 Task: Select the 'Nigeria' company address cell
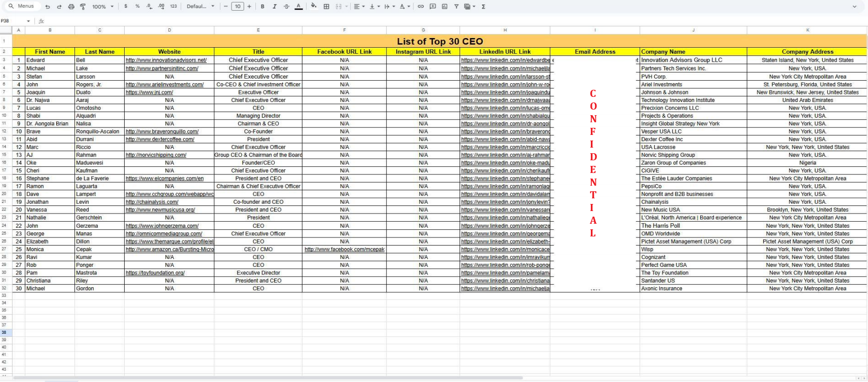pos(807,163)
